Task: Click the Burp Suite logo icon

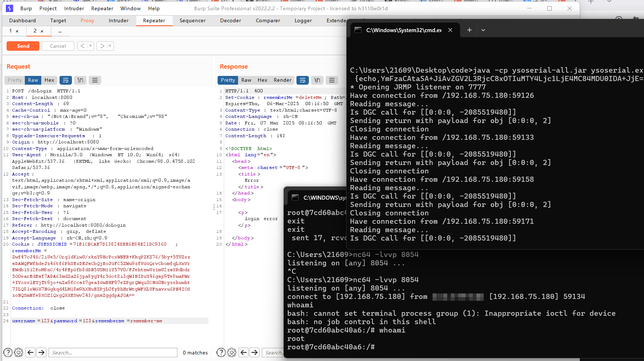Action: tap(9, 8)
